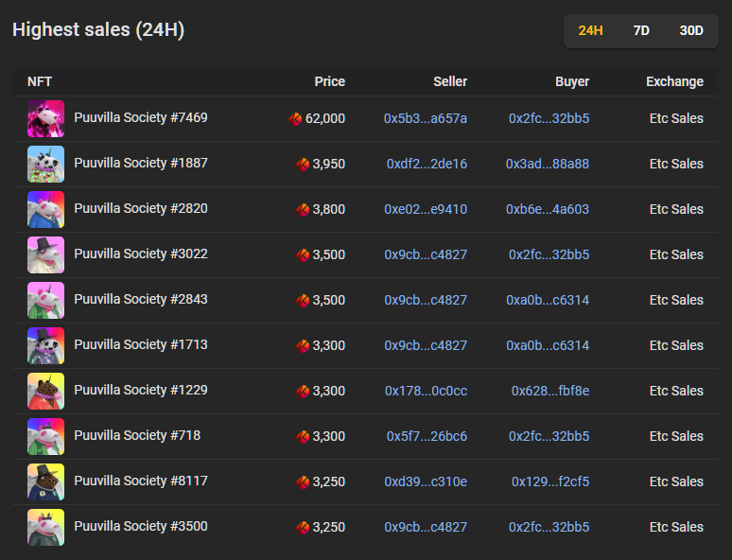
Task: Open buyer address 0x129...f2cf5
Action: (550, 481)
